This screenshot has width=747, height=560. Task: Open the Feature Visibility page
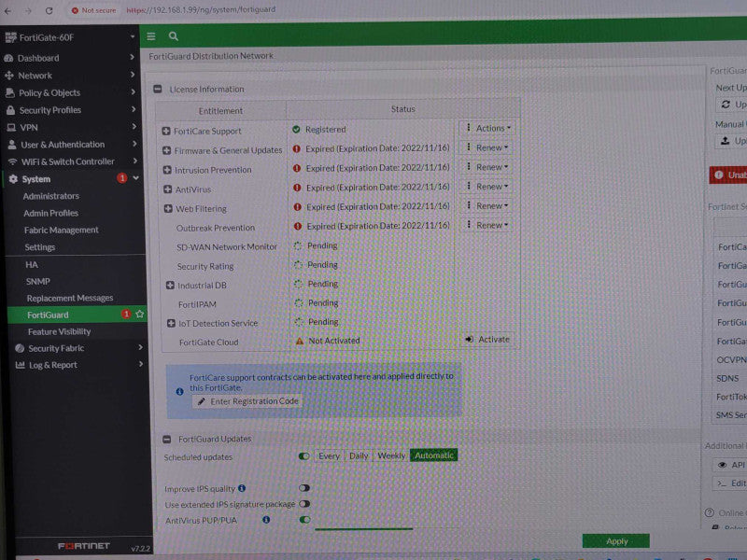59,331
